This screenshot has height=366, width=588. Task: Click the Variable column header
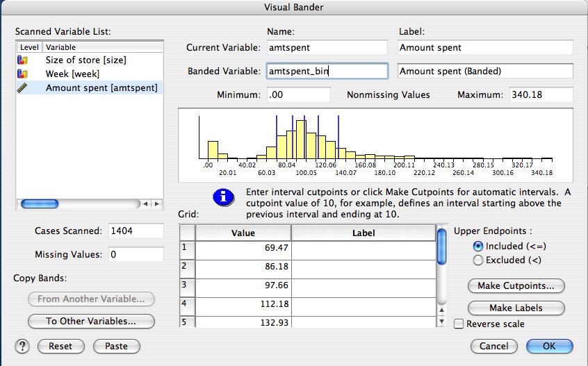click(x=103, y=47)
